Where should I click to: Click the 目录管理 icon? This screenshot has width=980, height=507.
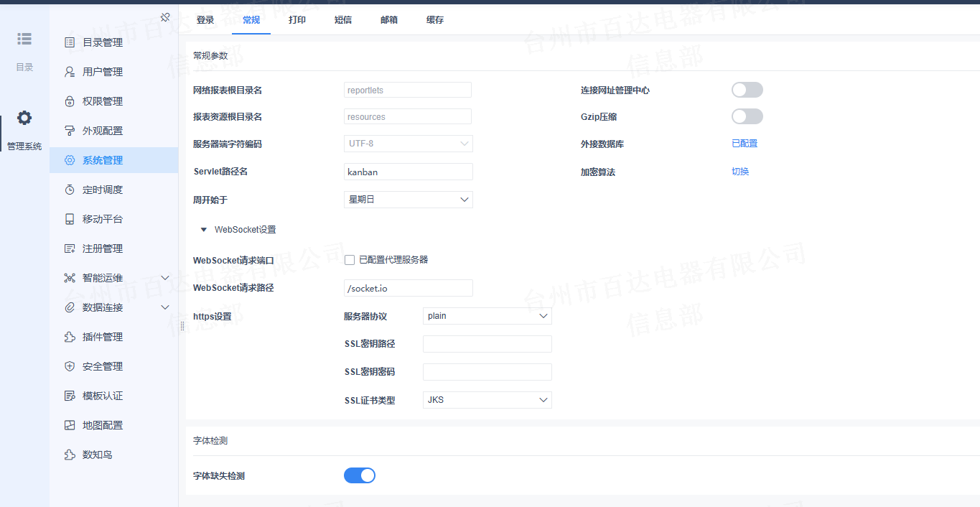click(x=70, y=42)
